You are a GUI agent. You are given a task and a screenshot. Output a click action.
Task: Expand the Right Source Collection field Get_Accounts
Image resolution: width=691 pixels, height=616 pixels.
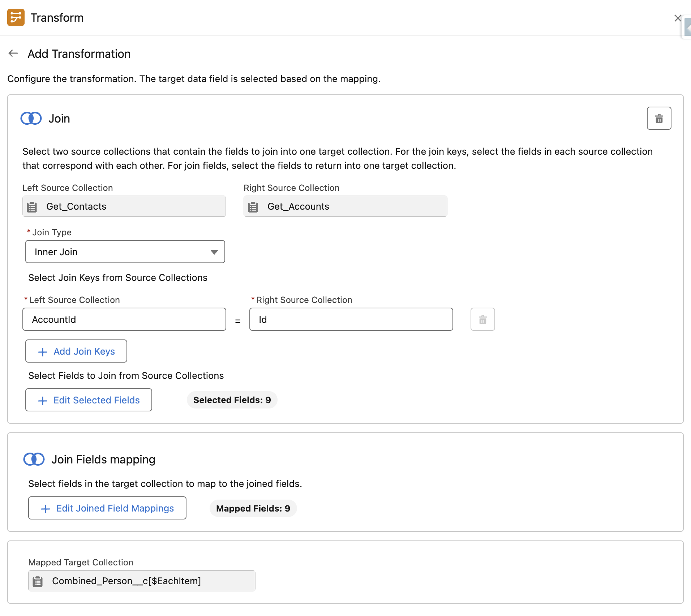point(345,206)
